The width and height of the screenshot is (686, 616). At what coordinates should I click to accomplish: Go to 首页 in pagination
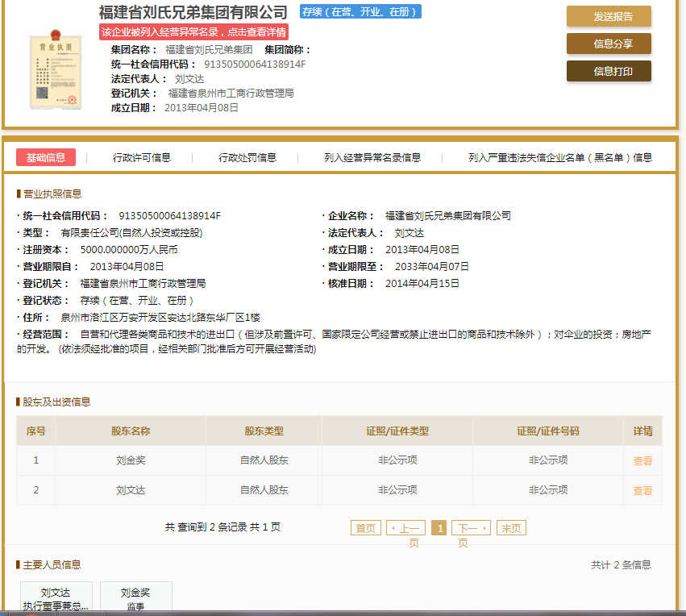tap(365, 528)
